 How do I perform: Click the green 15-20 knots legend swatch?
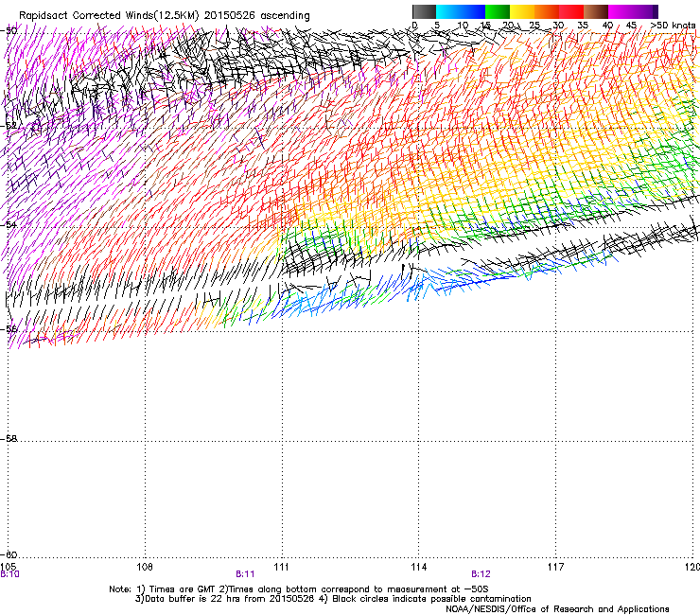pos(498,11)
